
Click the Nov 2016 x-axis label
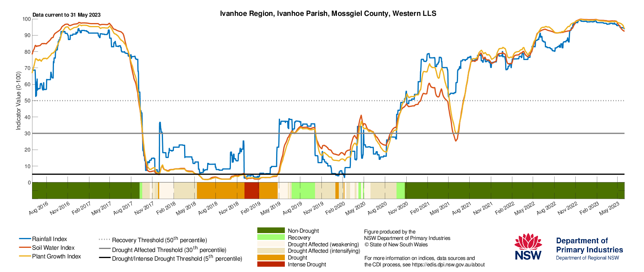tap(60, 208)
